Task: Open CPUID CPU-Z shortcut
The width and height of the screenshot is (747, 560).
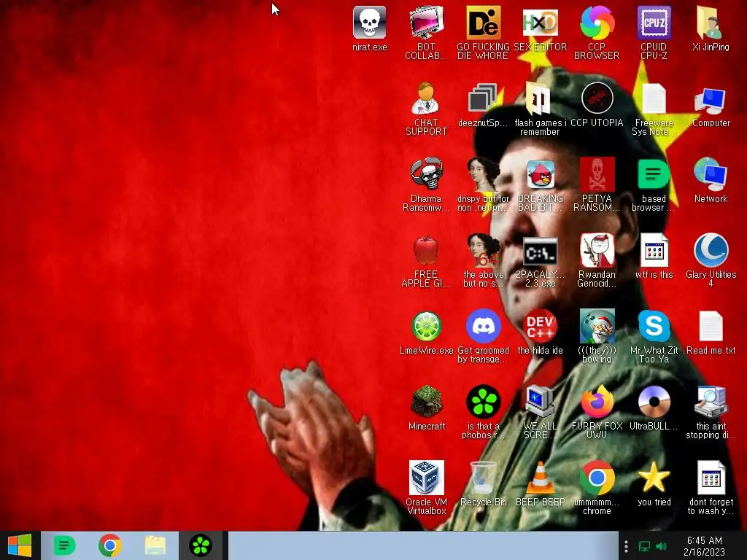Action: click(654, 23)
